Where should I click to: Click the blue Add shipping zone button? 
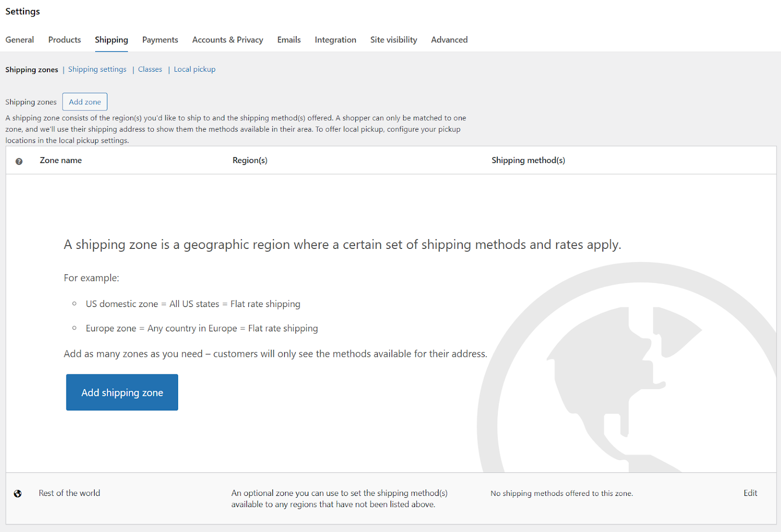pos(122,392)
